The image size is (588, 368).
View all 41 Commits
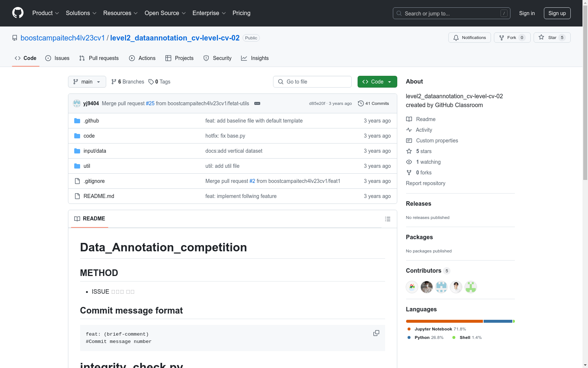pyautogui.click(x=373, y=103)
